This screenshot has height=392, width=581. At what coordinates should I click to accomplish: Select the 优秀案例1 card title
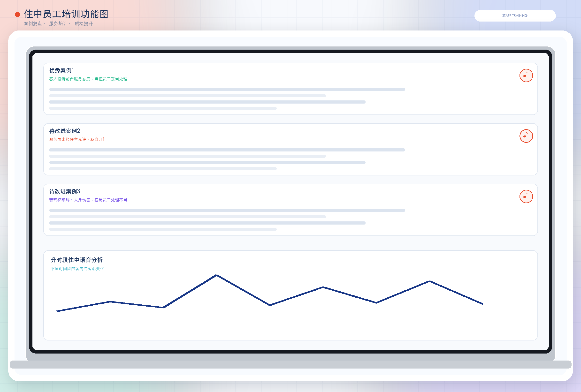coord(61,70)
